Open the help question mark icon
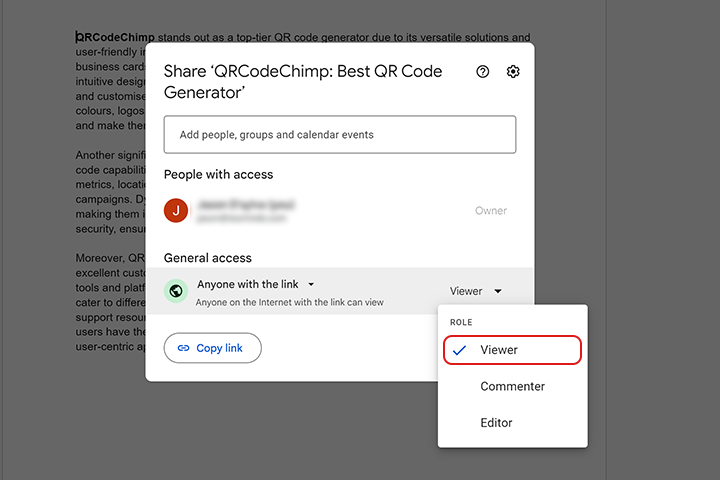 click(x=483, y=72)
